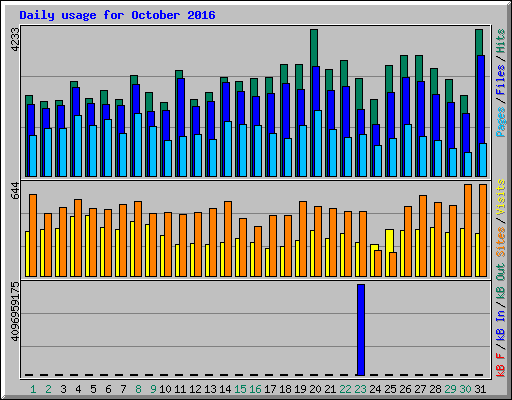Click the dark blue Files bar for day 11
This screenshot has width=512, height=400.
click(x=181, y=107)
